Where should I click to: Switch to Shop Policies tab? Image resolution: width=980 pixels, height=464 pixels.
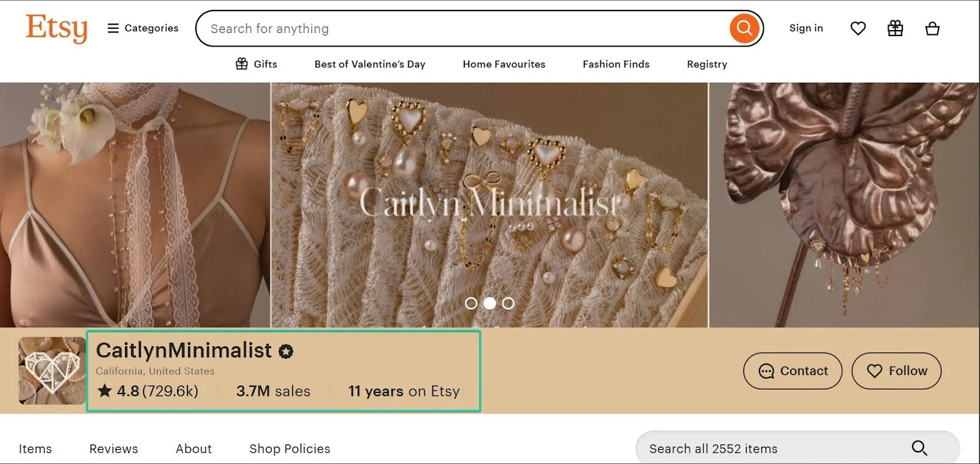point(290,449)
